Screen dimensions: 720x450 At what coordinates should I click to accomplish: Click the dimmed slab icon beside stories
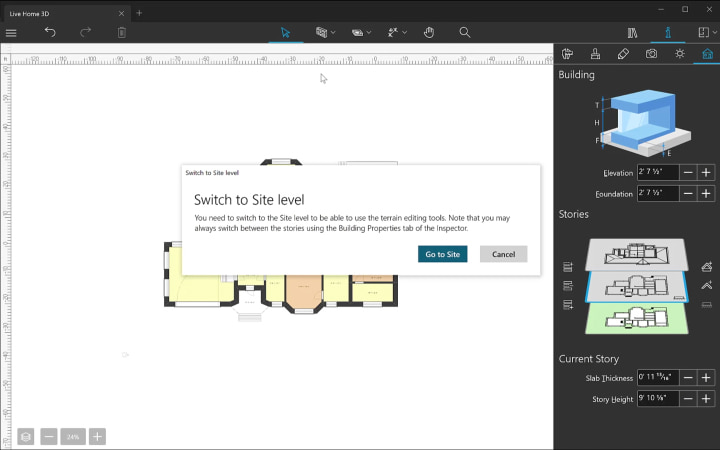(x=707, y=304)
